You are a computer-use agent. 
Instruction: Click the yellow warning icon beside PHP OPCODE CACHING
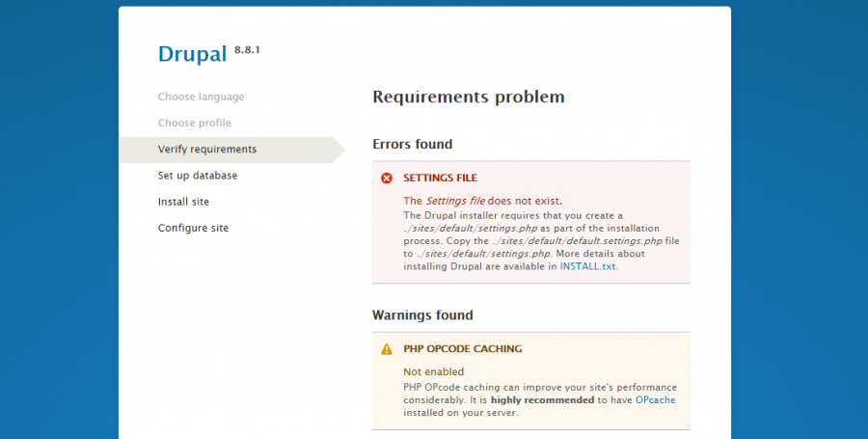pos(387,348)
